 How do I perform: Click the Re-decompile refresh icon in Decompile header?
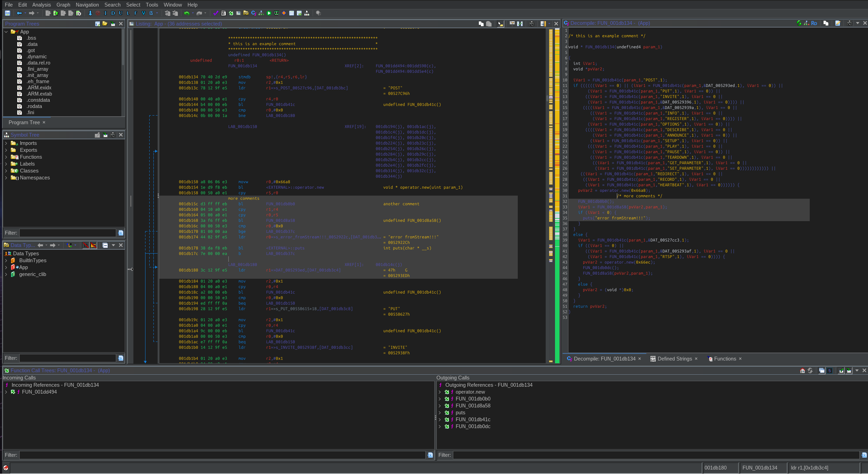click(x=799, y=23)
